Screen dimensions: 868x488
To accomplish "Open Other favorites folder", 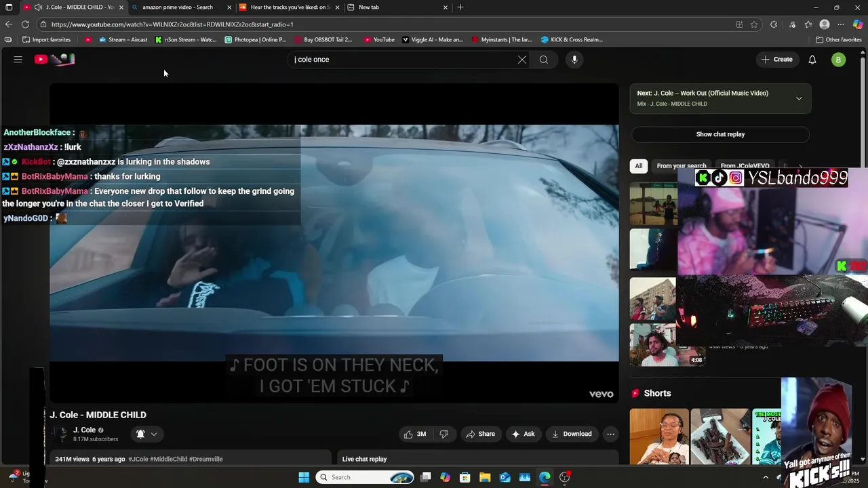I will pos(838,39).
